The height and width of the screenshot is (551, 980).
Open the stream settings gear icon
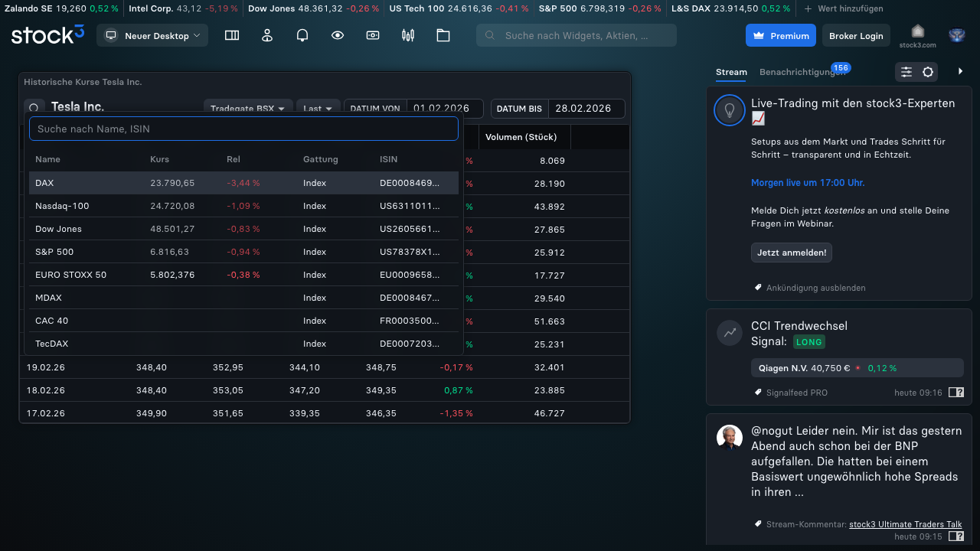click(926, 71)
